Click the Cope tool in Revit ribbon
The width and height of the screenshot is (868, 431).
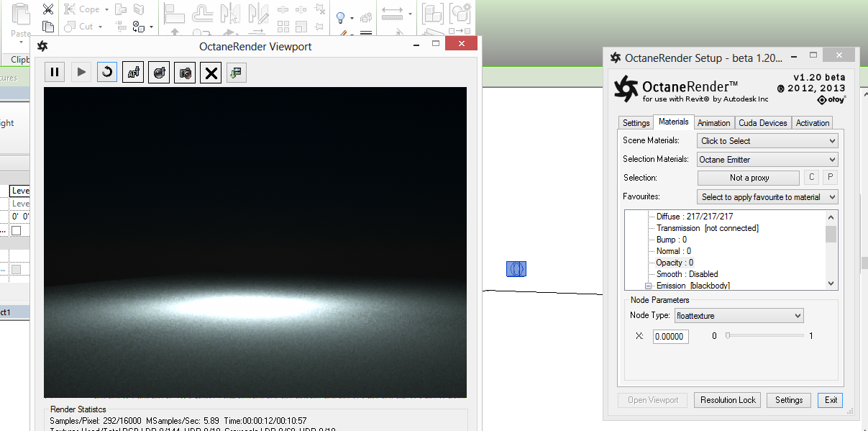click(x=82, y=9)
